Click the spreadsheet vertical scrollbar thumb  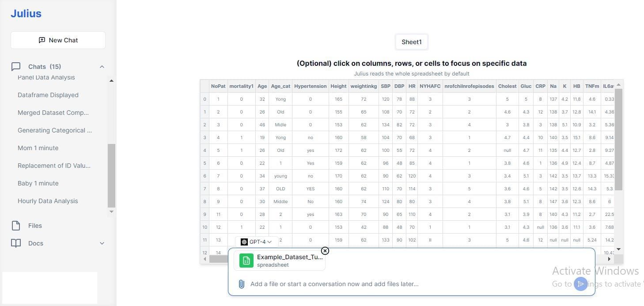pos(618,139)
